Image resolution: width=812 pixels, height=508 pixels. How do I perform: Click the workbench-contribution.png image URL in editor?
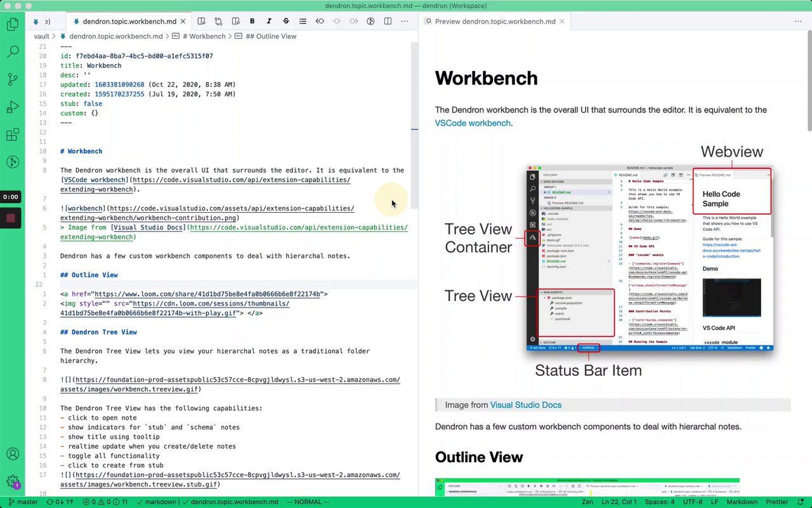[207, 213]
